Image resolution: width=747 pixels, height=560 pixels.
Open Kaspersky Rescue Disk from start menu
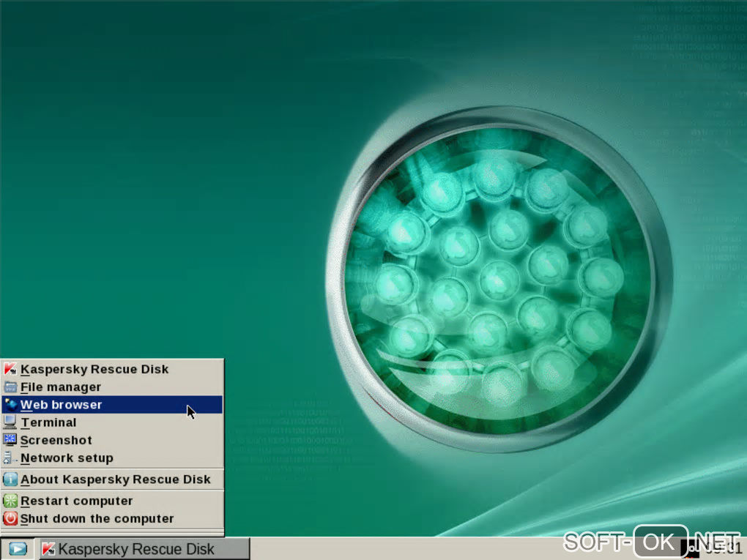coord(112,369)
